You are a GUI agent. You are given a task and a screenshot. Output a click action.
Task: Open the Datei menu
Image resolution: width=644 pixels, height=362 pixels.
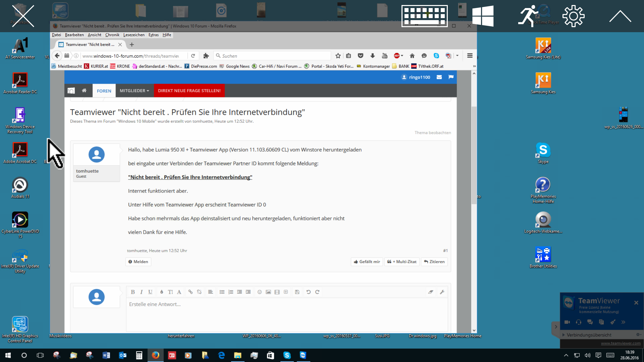point(56,35)
